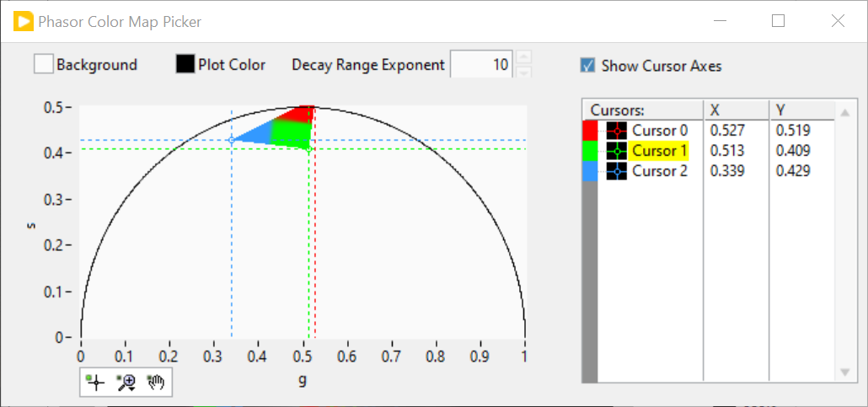The width and height of the screenshot is (868, 407).
Task: Select the Cursor 0 row name
Action: [x=660, y=131]
